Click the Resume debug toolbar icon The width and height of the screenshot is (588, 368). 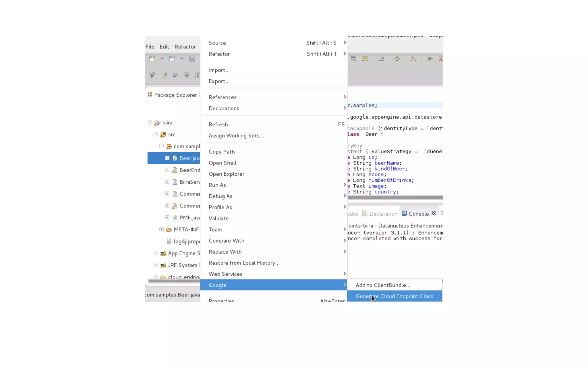(x=429, y=59)
